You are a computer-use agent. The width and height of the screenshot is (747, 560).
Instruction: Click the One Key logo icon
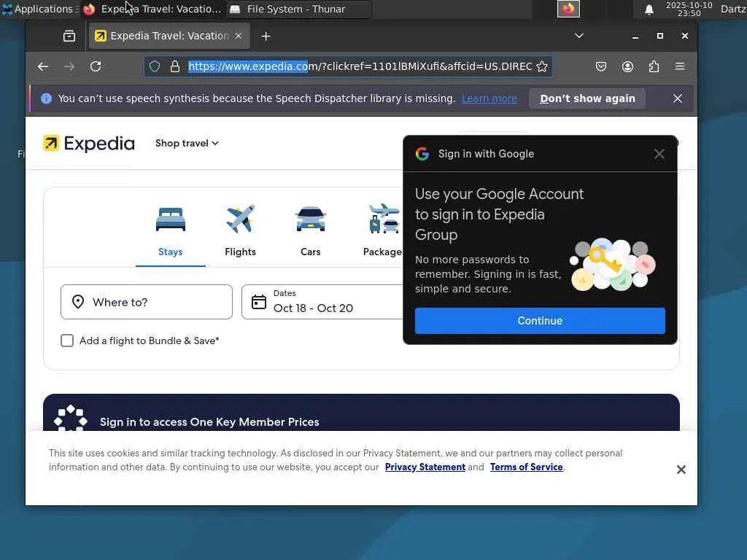71,418
